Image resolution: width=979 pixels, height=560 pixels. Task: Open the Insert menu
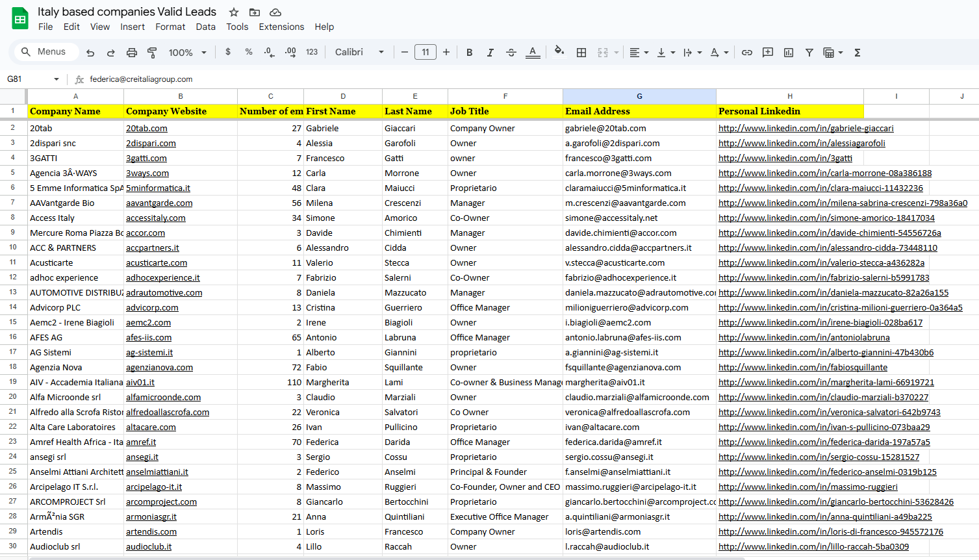(133, 27)
